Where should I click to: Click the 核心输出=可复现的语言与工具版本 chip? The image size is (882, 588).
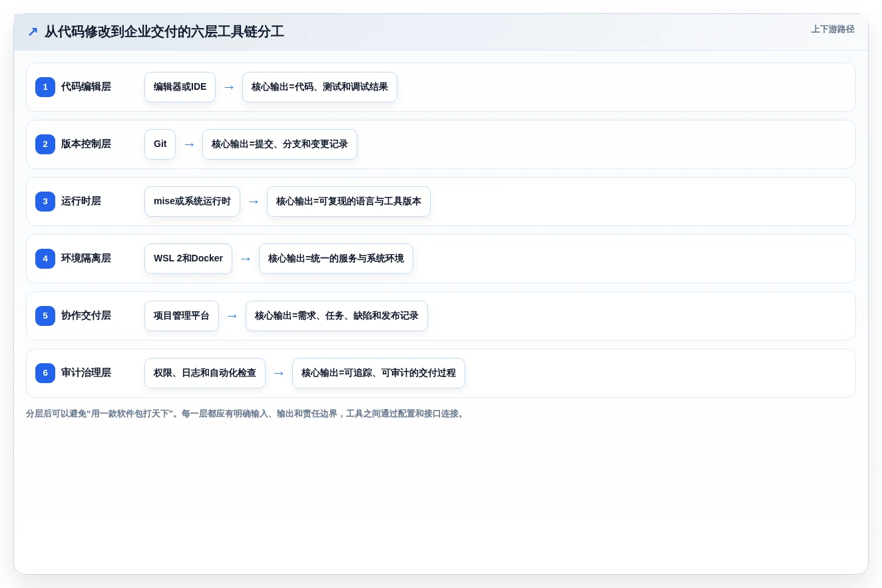pyautogui.click(x=349, y=202)
